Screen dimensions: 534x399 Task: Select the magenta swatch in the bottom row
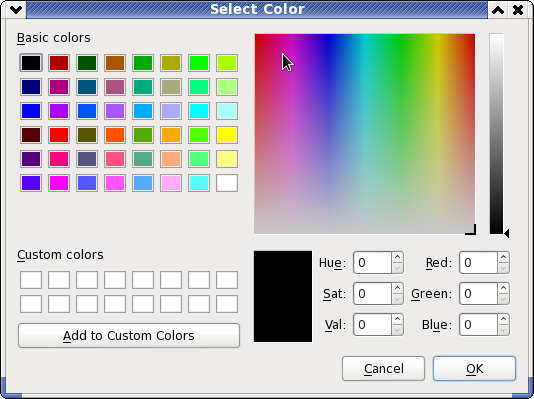59,183
